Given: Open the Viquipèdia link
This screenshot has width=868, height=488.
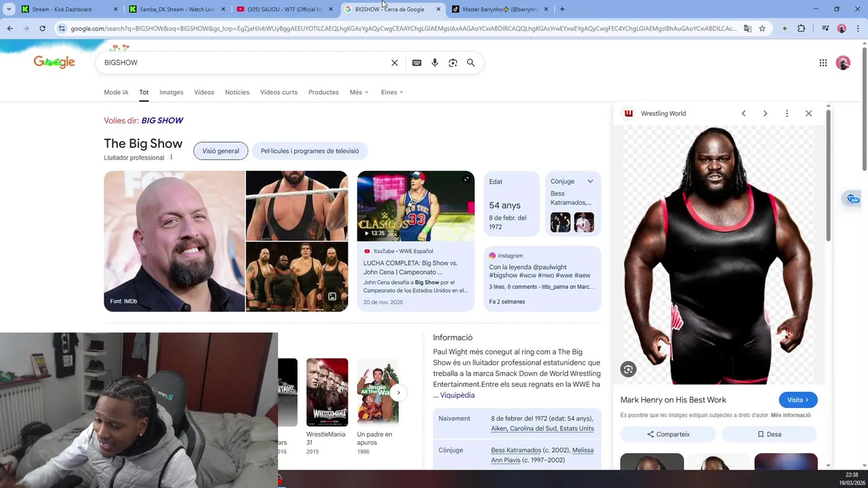Looking at the screenshot, I should (x=457, y=395).
